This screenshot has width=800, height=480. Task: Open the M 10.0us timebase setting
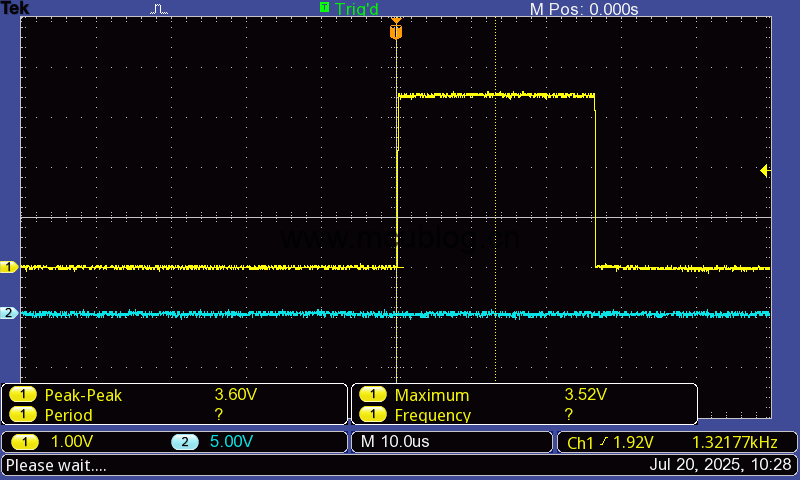pos(395,442)
